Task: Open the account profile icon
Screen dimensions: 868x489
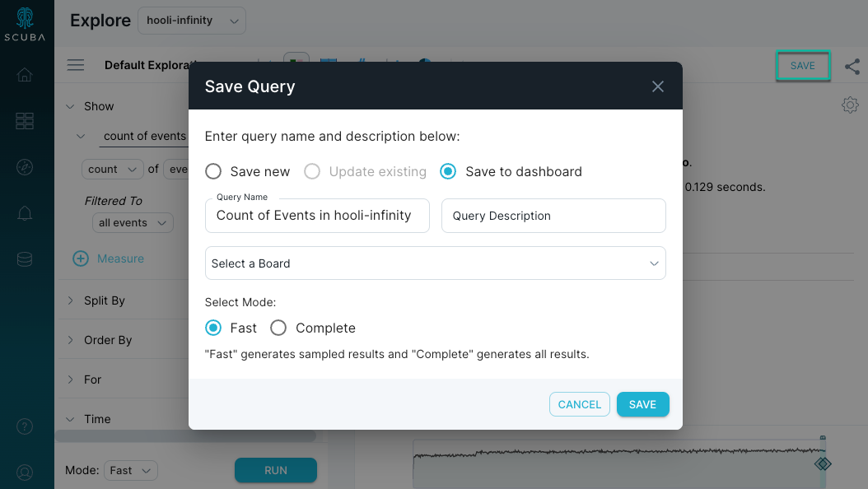Action: pos(24,472)
